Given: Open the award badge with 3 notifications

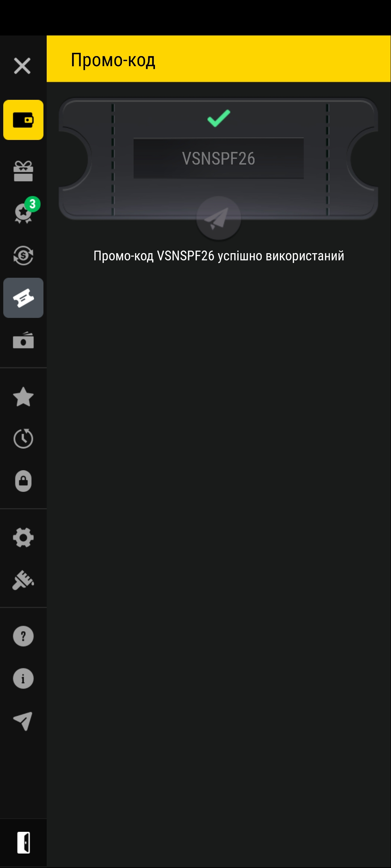Looking at the screenshot, I should click(25, 211).
